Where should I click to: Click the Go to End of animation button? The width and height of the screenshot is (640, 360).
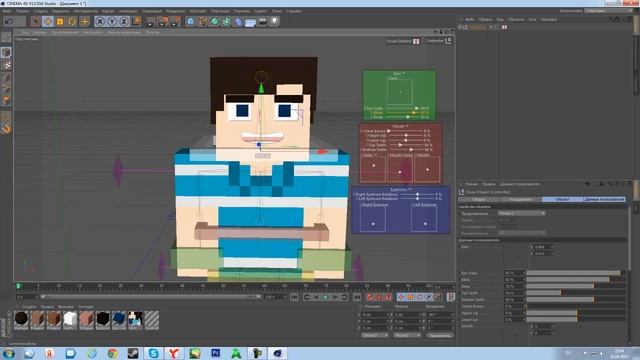point(357,297)
